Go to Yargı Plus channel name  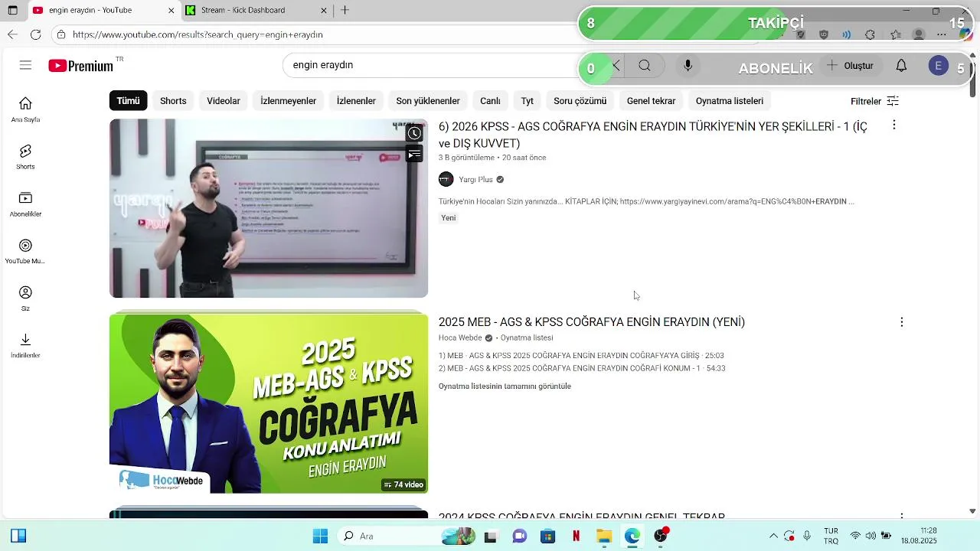coord(475,180)
